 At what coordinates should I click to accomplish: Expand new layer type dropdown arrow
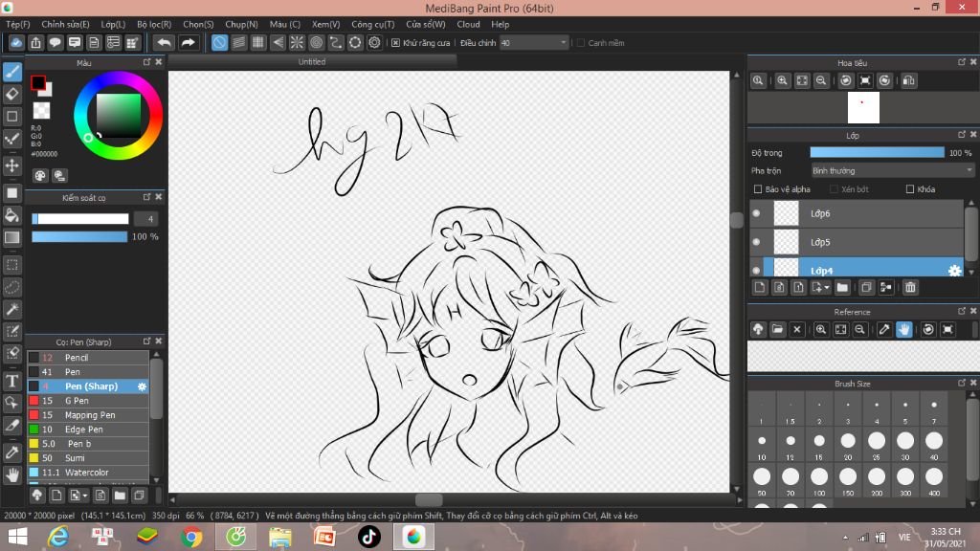[x=827, y=287]
